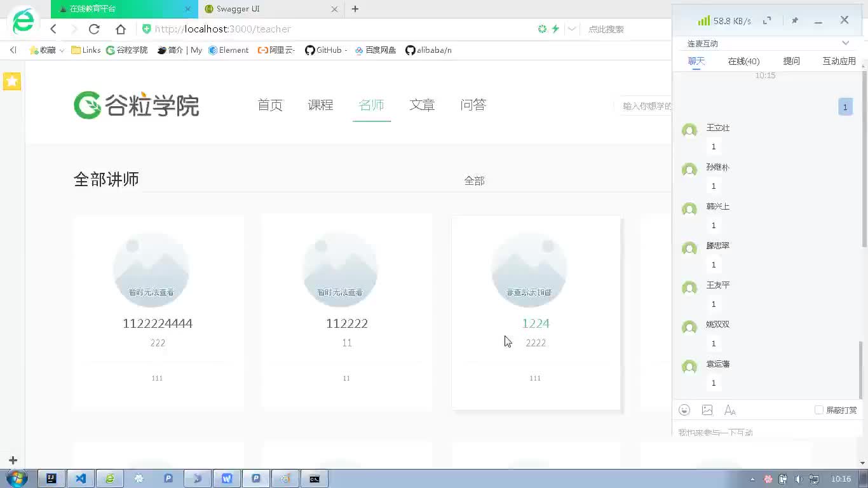Go to 课程 in site navigation
The width and height of the screenshot is (868, 488).
(x=320, y=105)
